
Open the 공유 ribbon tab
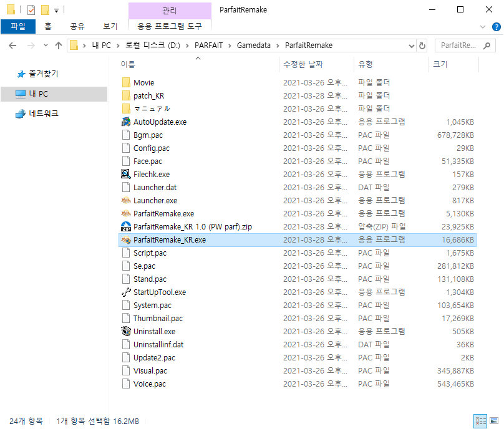tap(77, 26)
